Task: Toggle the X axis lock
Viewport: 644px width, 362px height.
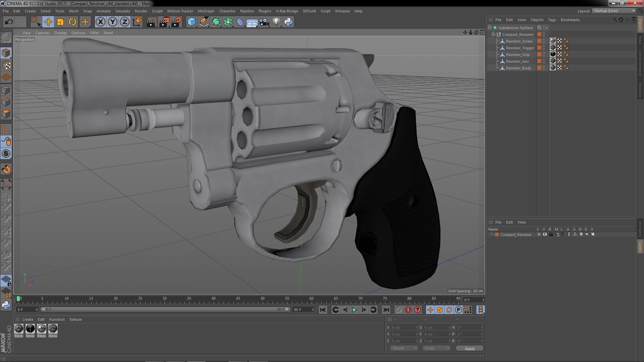Action: tap(100, 22)
